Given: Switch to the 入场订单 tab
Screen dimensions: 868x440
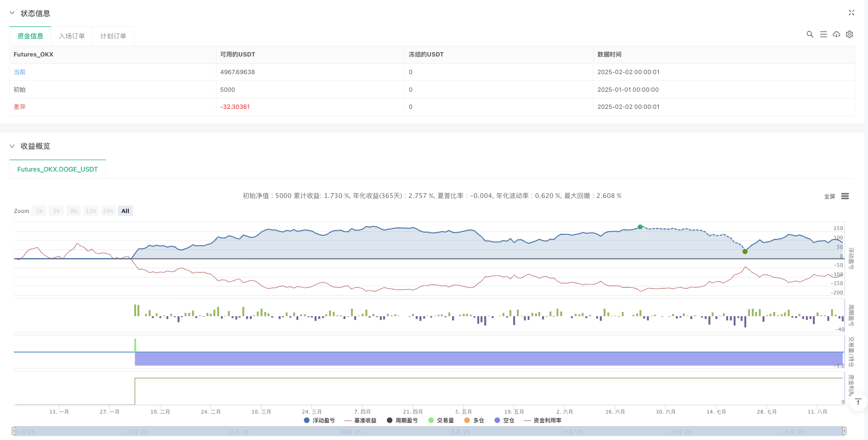Looking at the screenshot, I should point(71,36).
